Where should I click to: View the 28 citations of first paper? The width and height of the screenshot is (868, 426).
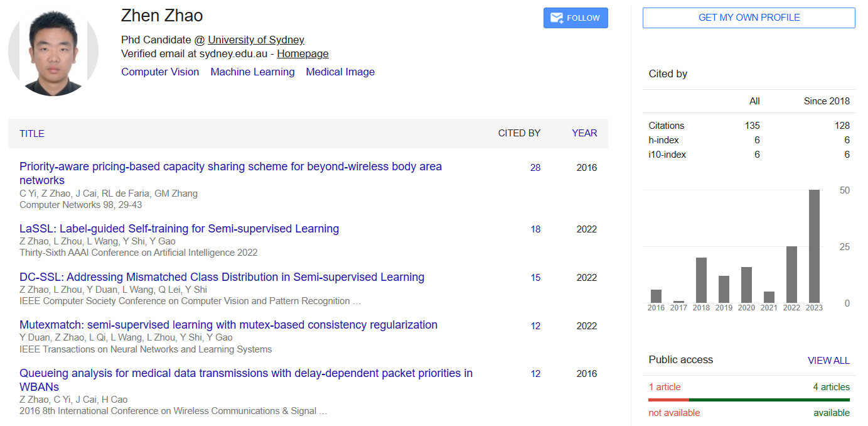(x=535, y=168)
